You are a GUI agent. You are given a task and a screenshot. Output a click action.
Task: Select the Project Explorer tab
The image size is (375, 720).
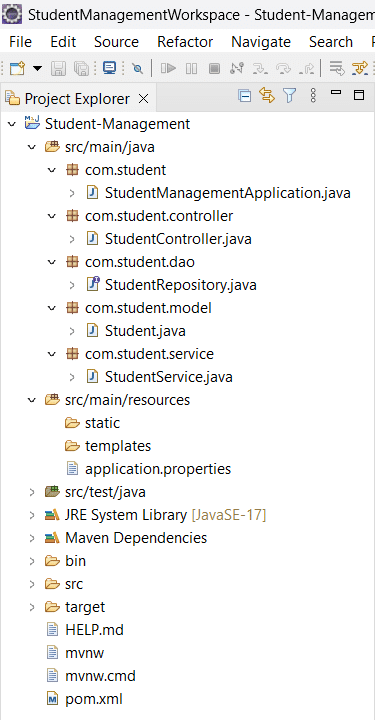pyautogui.click(x=77, y=99)
